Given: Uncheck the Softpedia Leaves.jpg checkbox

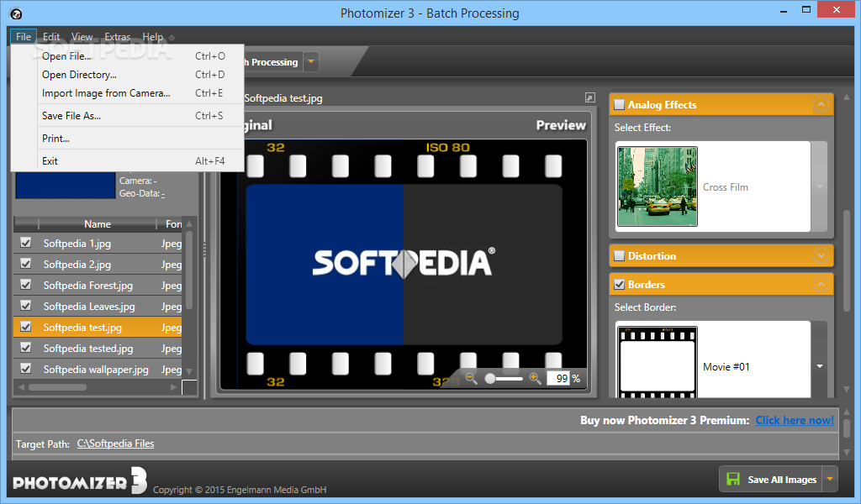Looking at the screenshot, I should click(26, 306).
